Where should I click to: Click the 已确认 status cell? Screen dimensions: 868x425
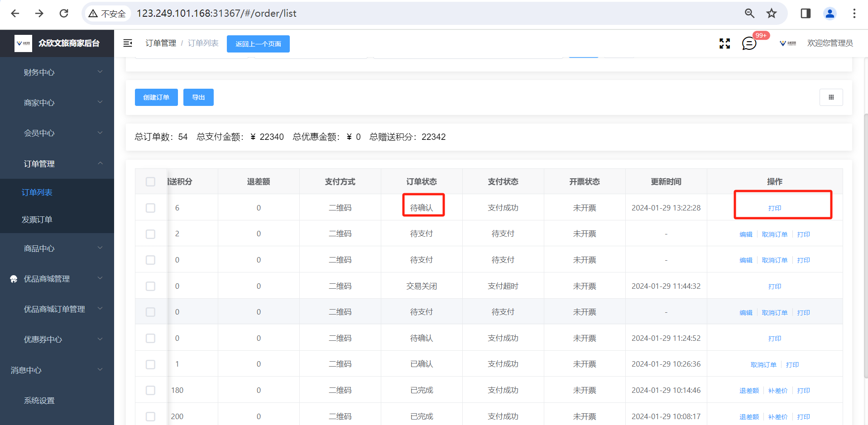422,364
